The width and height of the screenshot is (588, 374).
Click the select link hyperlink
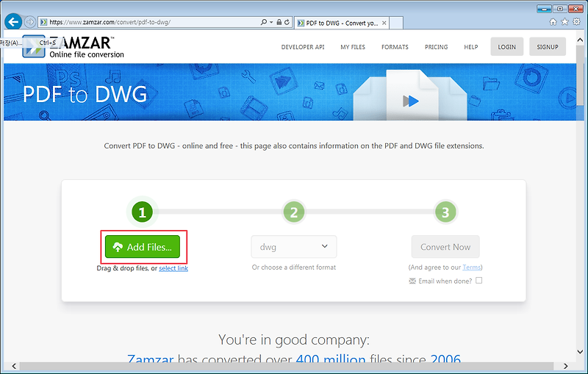(x=173, y=268)
